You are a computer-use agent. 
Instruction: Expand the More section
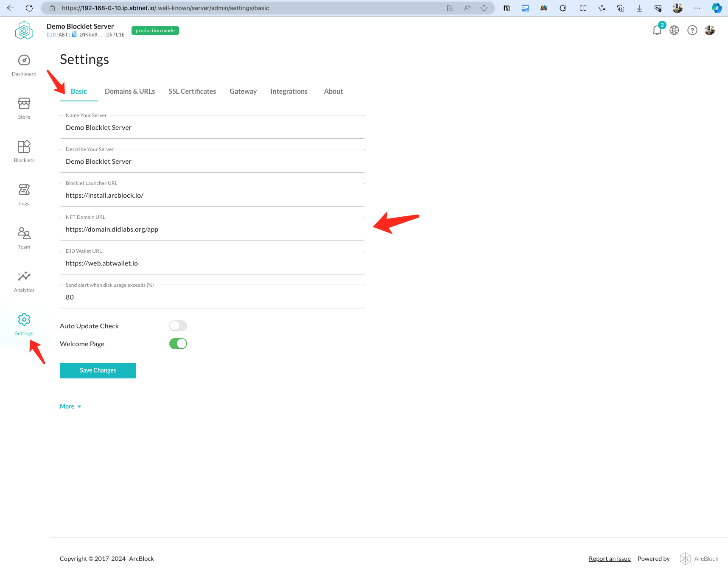coord(70,406)
